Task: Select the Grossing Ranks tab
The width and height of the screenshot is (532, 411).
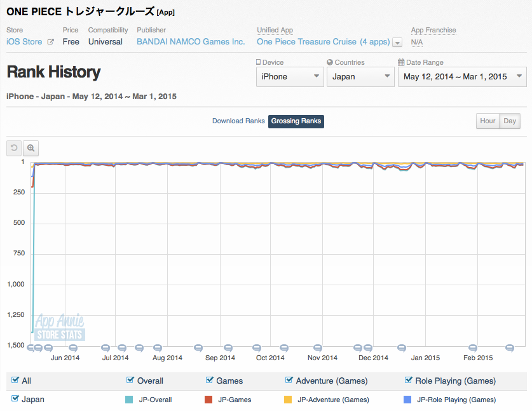Action: (x=296, y=121)
